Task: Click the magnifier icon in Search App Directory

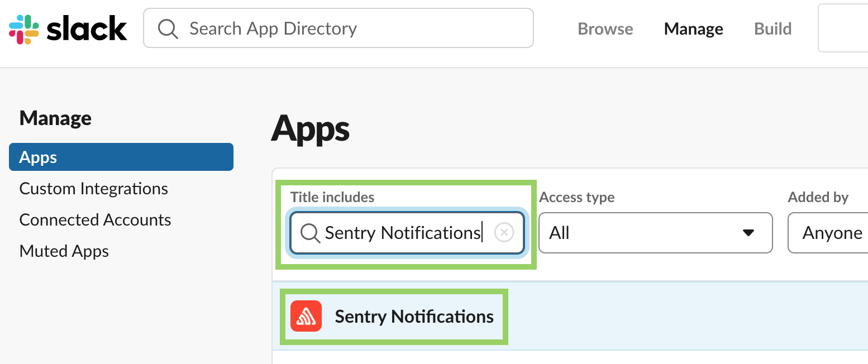Action: tap(168, 28)
